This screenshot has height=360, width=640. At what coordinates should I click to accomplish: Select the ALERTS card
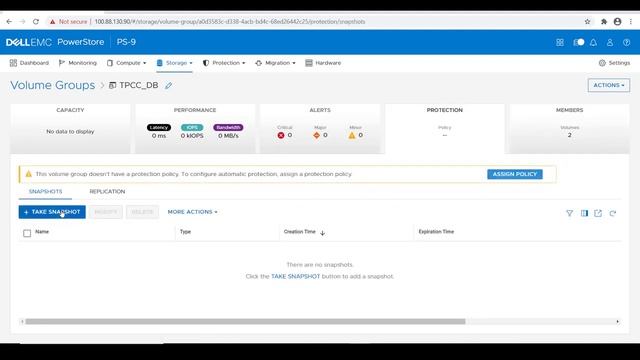coord(320,129)
